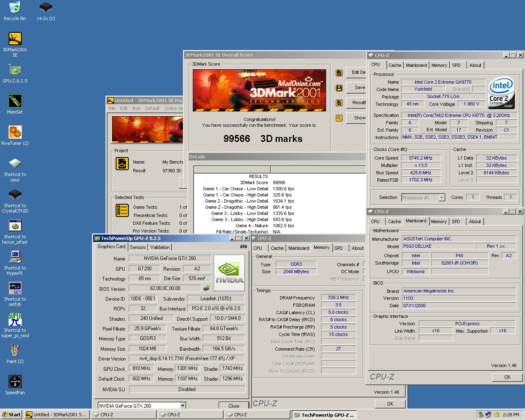Open Shortcut to CrystalCPUID icon

point(15,201)
